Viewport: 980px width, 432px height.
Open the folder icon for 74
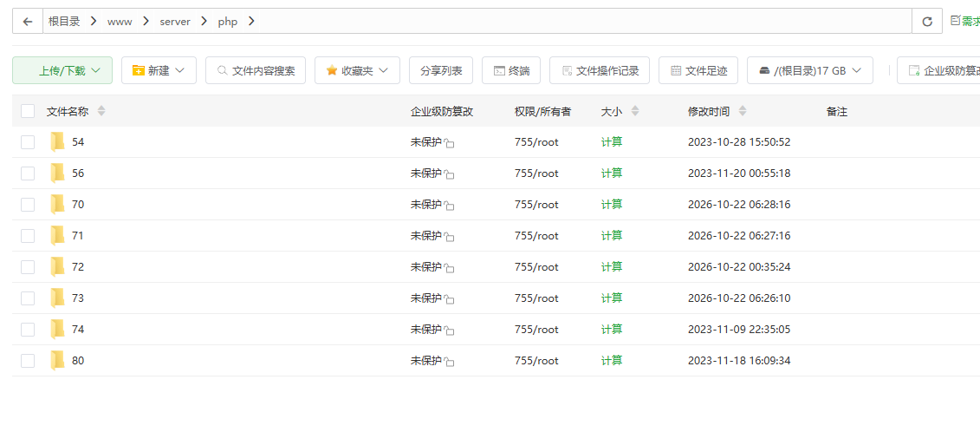tap(57, 330)
